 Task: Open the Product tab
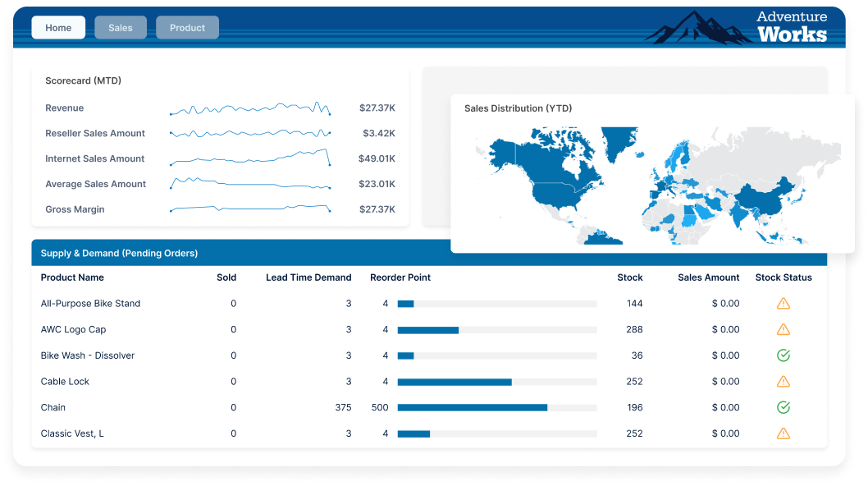tap(187, 27)
